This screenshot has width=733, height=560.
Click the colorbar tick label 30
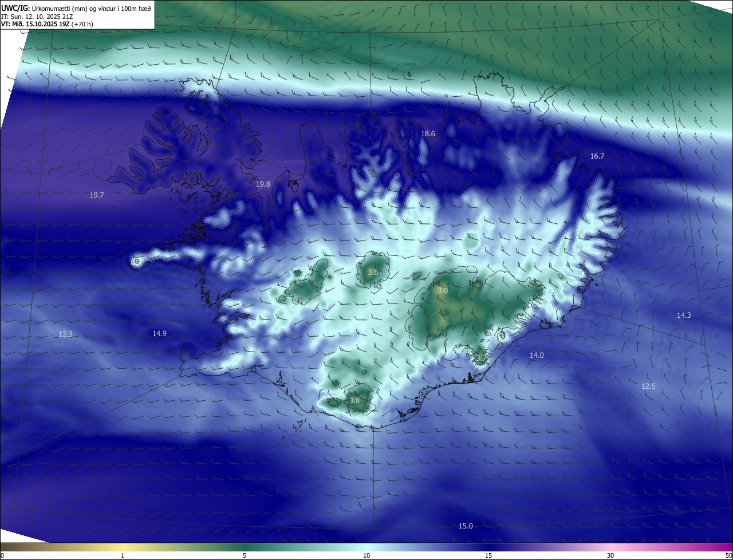click(x=610, y=555)
